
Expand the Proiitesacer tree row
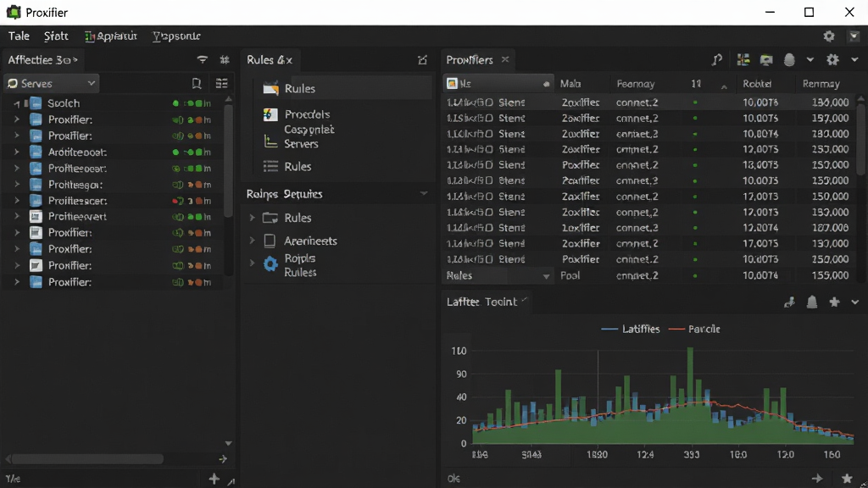coord(17,200)
